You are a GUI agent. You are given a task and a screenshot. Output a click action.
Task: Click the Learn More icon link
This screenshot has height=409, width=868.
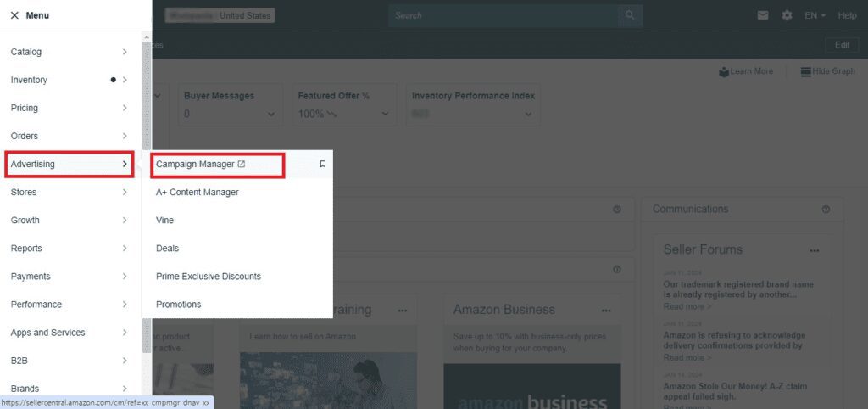coord(745,71)
